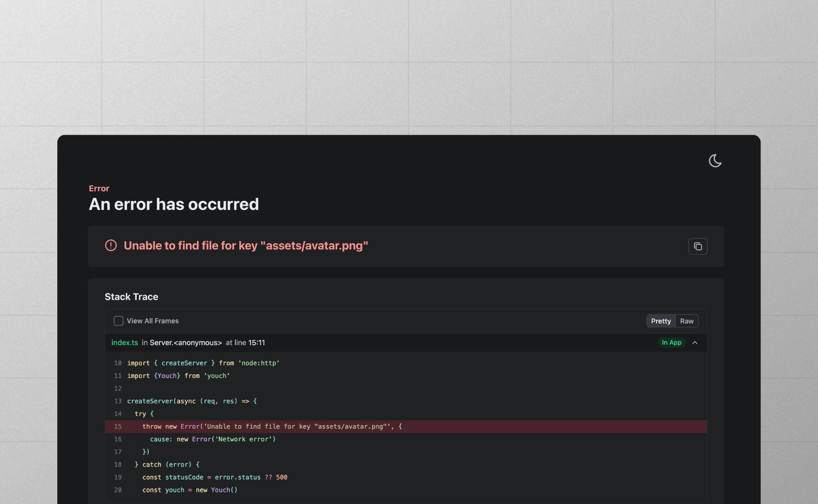Collapse the index.ts stack frame chevron
The width and height of the screenshot is (818, 504).
[x=695, y=343]
